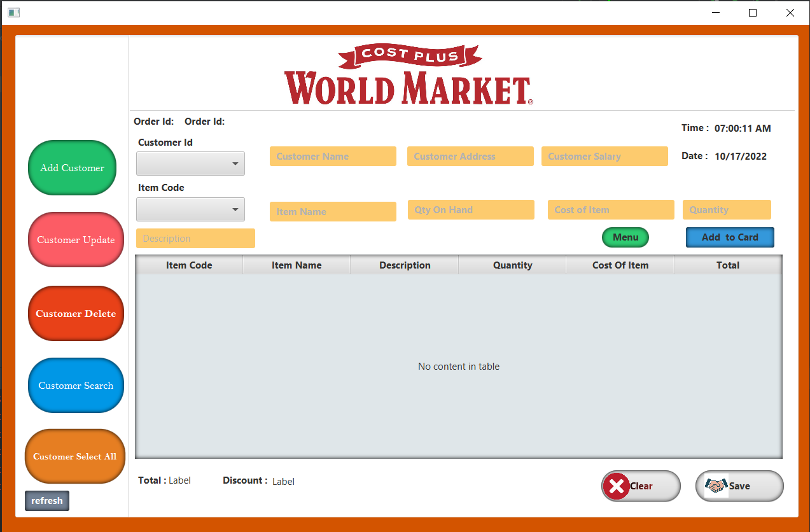Maximize the application window
Viewport: 810px width, 532px height.
pyautogui.click(x=753, y=12)
